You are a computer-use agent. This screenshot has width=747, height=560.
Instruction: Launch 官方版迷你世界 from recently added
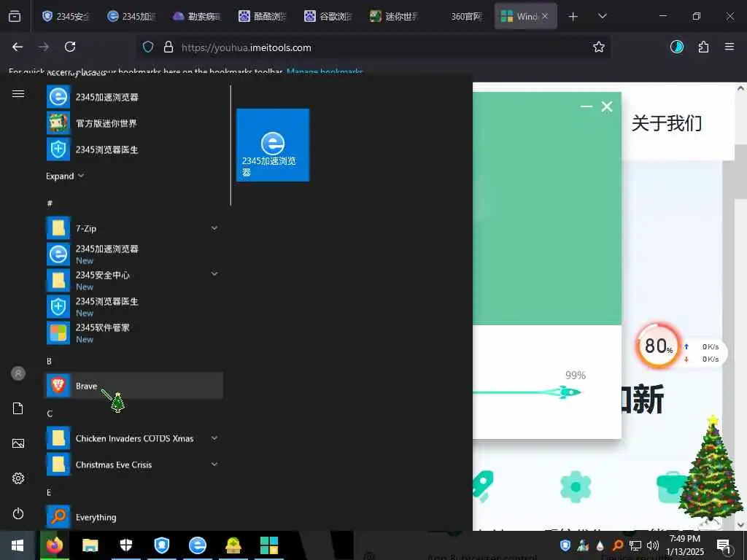[133, 123]
